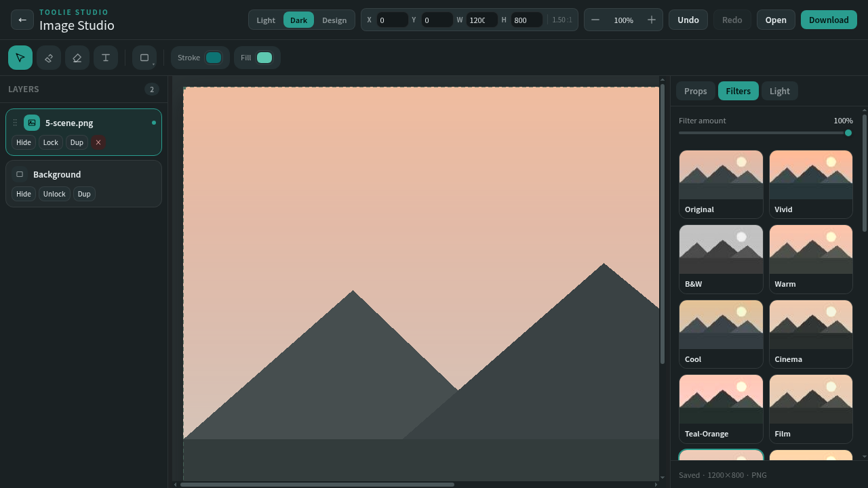Select the eraser tool
This screenshot has width=868, height=488.
[77, 58]
